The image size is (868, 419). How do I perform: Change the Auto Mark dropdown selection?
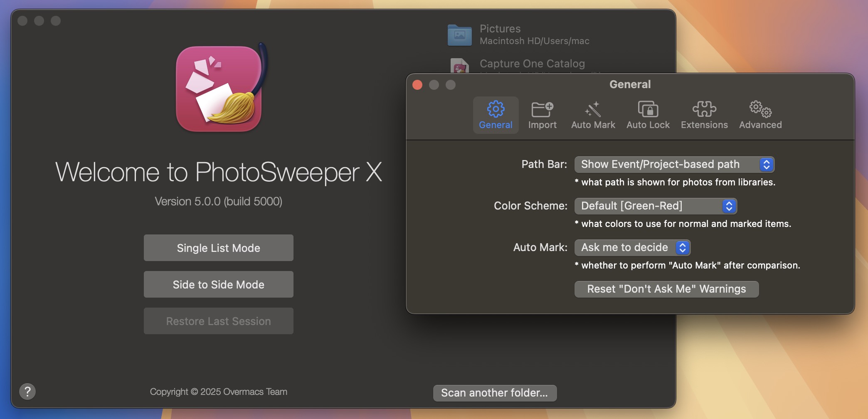pyautogui.click(x=632, y=247)
